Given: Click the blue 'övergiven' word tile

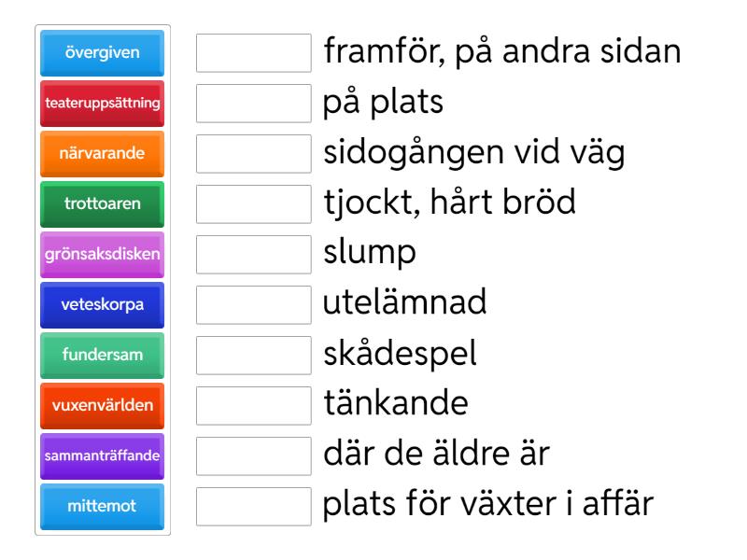Looking at the screenshot, I should click(x=103, y=53).
